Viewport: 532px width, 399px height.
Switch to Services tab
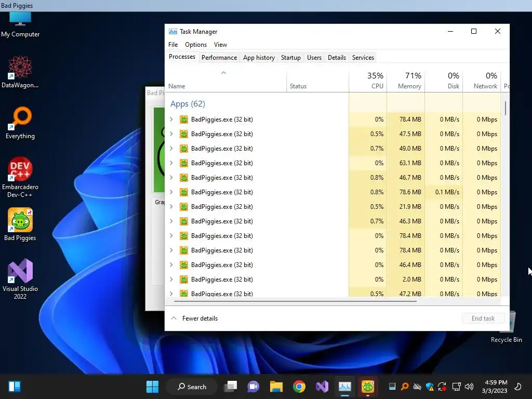(x=363, y=58)
